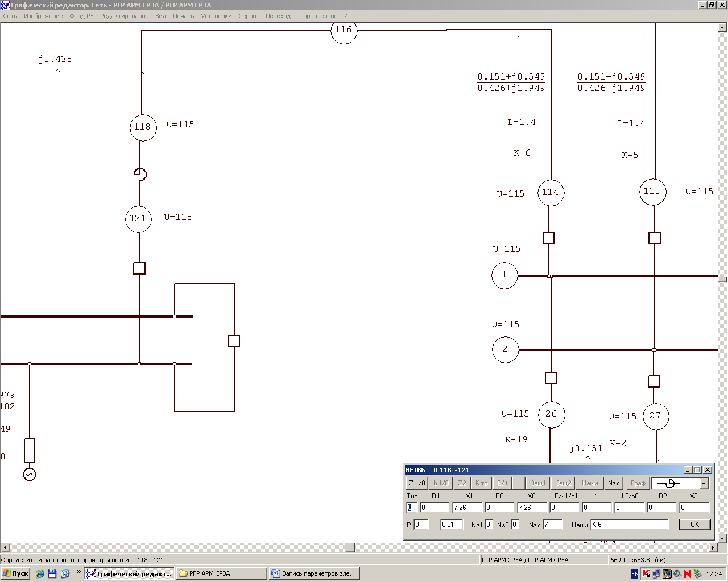Viewport: 728px width, 582px height.
Task: Click the j0.435 impedance label
Action: 55,59
